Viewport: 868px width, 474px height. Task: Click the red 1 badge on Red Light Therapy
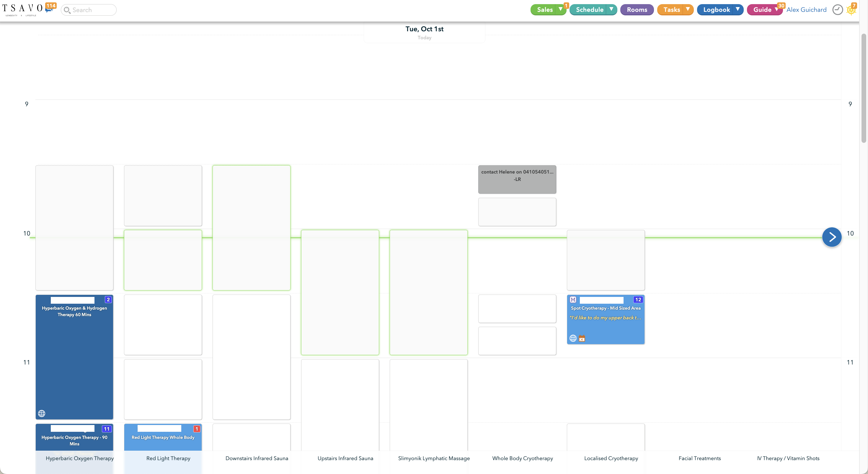pyautogui.click(x=196, y=429)
